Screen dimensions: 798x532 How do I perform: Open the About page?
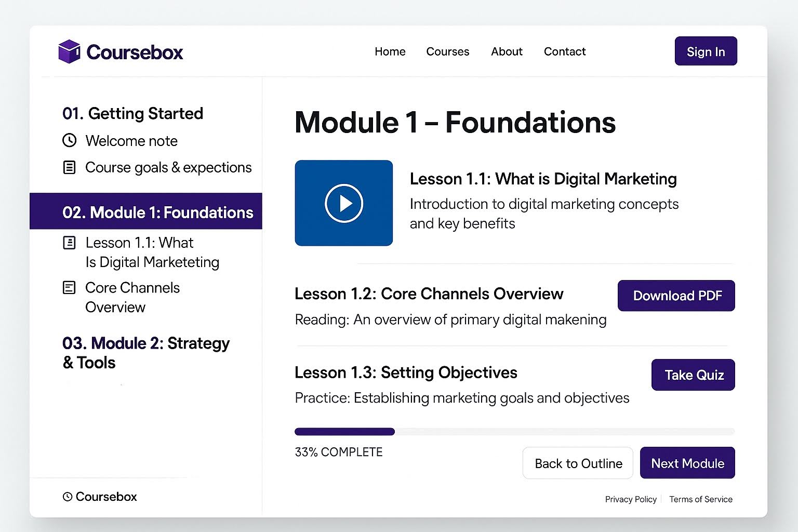507,51
